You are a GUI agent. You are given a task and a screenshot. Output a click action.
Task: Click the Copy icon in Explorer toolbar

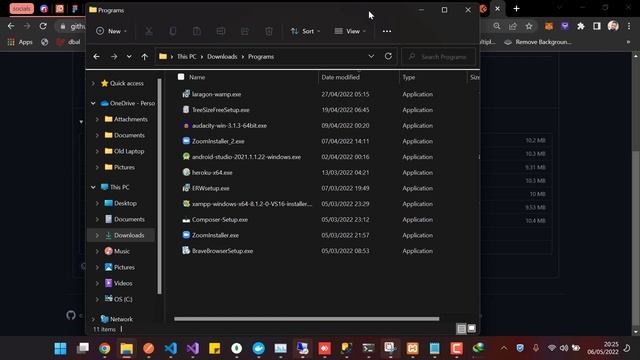click(x=173, y=31)
